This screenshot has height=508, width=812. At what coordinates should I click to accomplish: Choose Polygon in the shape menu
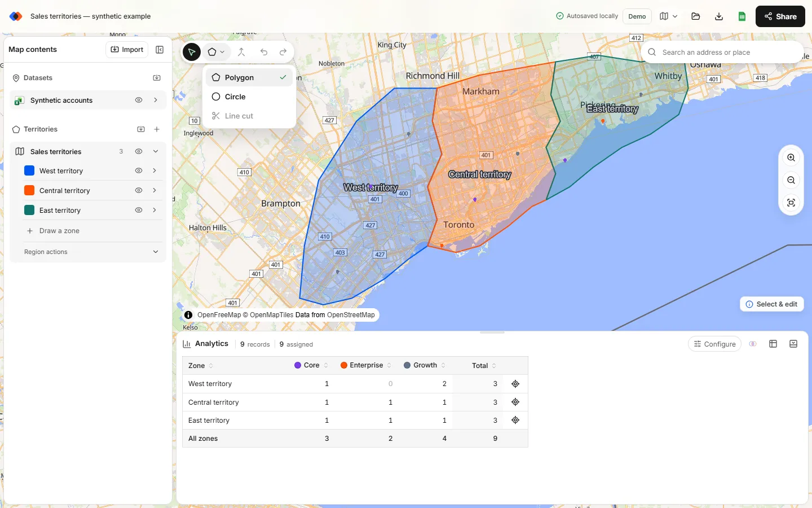pos(249,77)
